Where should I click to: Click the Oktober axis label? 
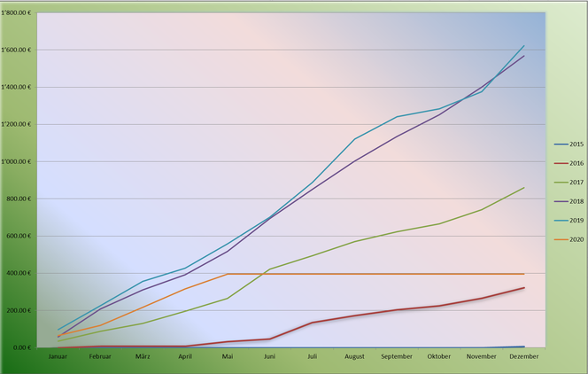click(x=439, y=356)
